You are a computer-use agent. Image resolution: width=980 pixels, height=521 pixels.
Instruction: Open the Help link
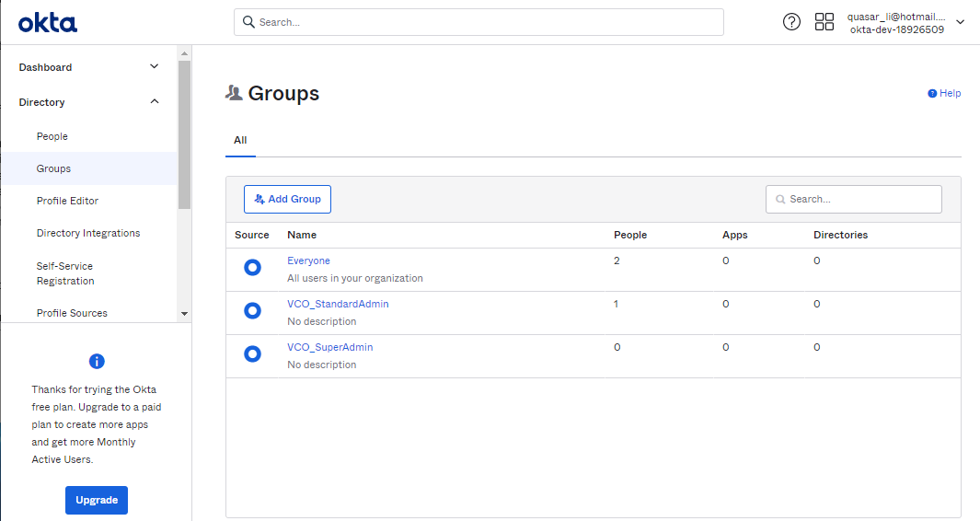pos(944,93)
